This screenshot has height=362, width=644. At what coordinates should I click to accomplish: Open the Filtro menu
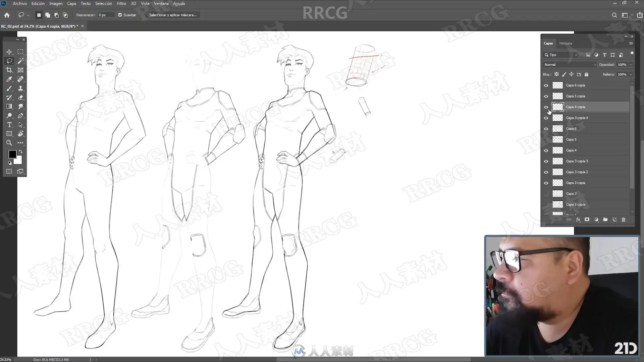[121, 3]
